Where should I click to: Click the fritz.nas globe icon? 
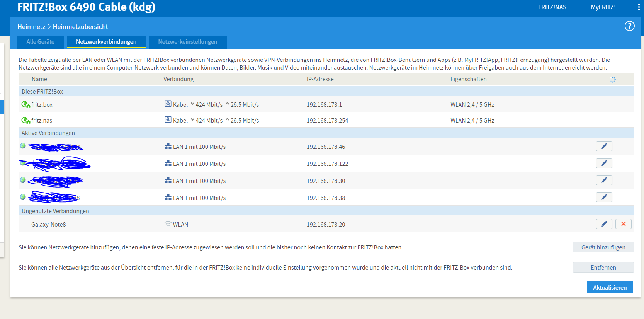point(25,120)
